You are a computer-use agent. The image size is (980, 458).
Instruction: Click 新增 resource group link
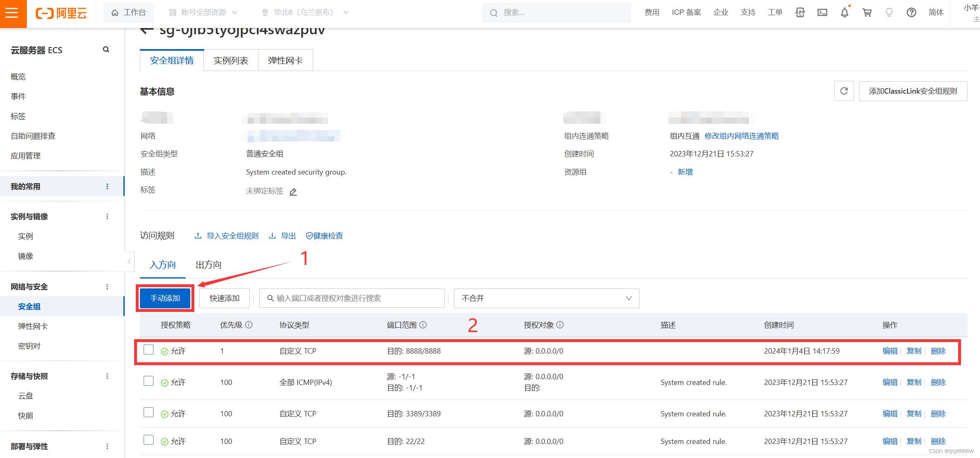685,172
